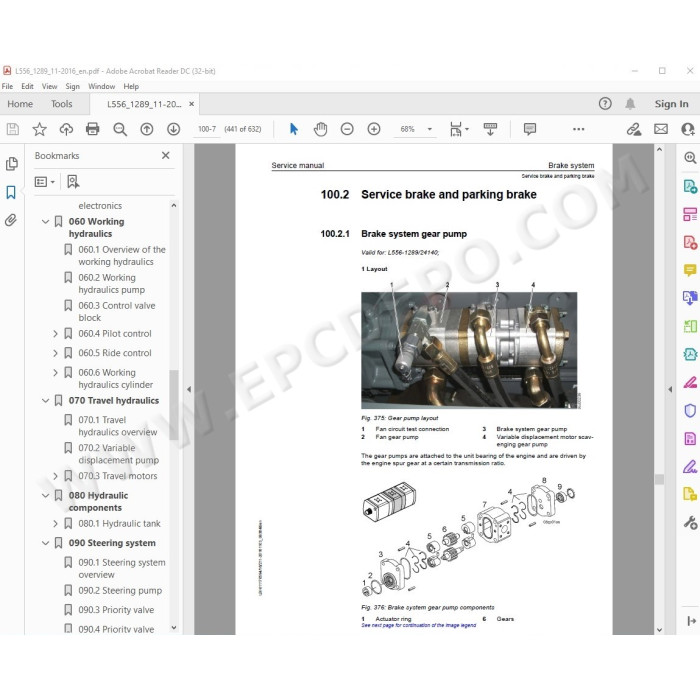Zoom in with plus button

tap(374, 129)
